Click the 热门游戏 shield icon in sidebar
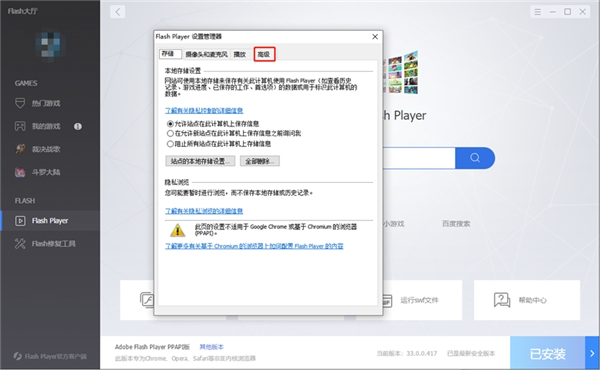600x370 pixels. point(20,103)
